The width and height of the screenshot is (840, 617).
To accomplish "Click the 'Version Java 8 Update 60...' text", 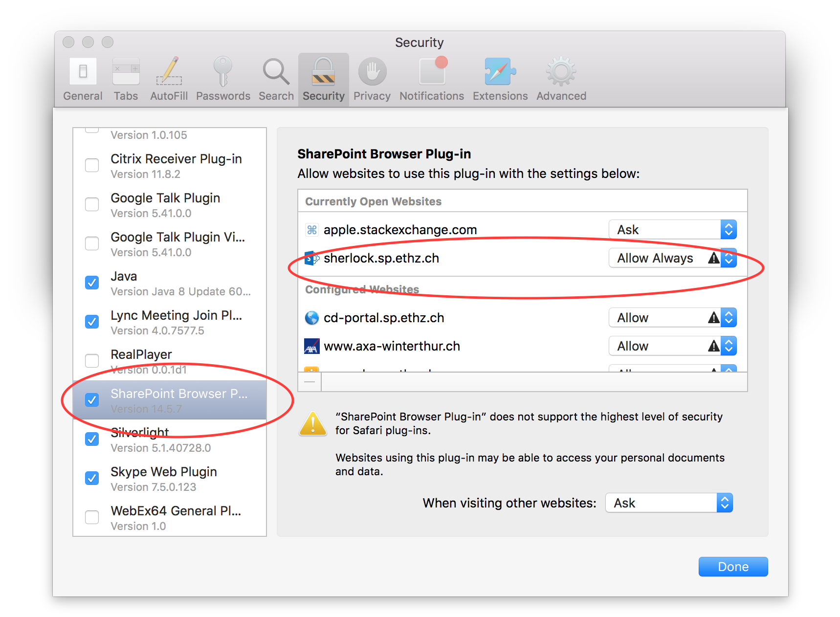I will (180, 292).
